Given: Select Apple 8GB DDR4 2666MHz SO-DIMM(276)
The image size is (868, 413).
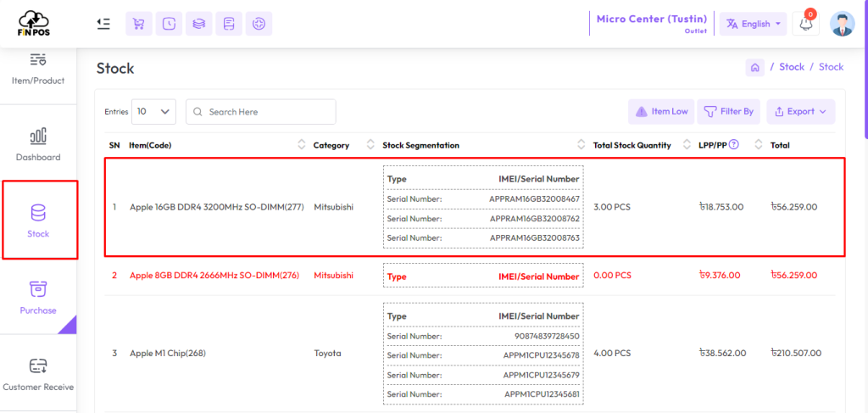Looking at the screenshot, I should pyautogui.click(x=214, y=275).
